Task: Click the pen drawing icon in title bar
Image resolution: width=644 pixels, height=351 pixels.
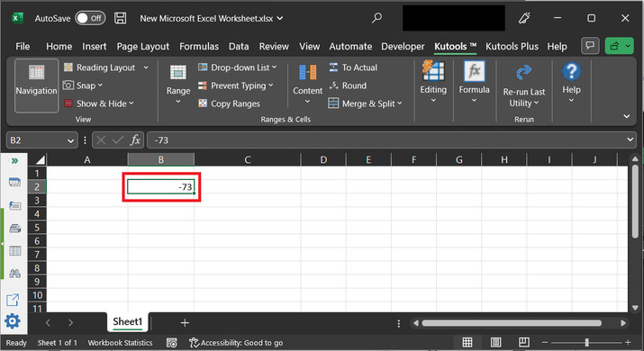Action: pos(524,18)
